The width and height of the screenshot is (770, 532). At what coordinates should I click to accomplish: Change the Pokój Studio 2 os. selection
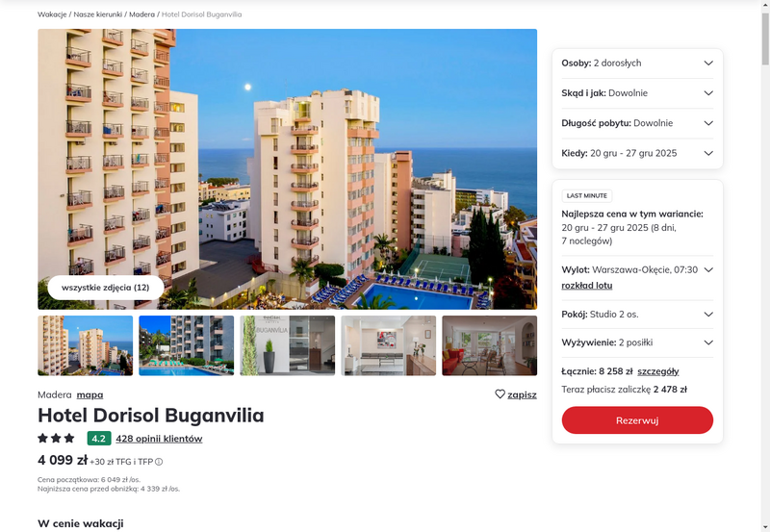tap(637, 315)
